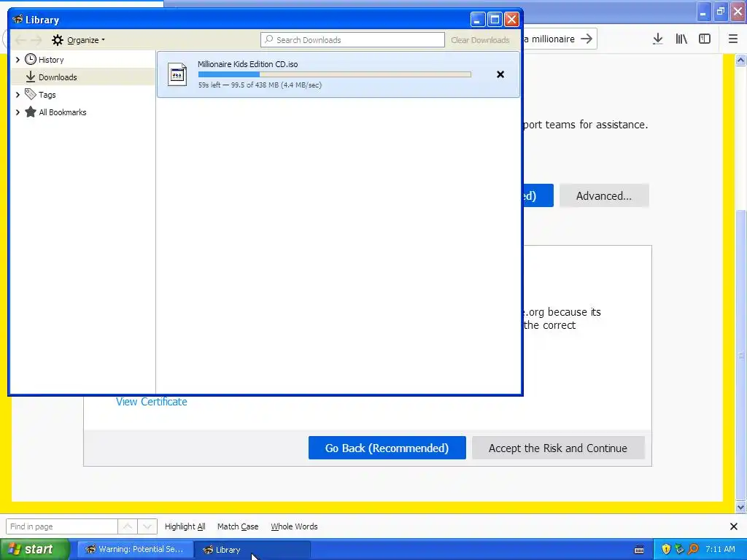Maximize the Library window
This screenshot has width=747, height=560.
click(495, 20)
